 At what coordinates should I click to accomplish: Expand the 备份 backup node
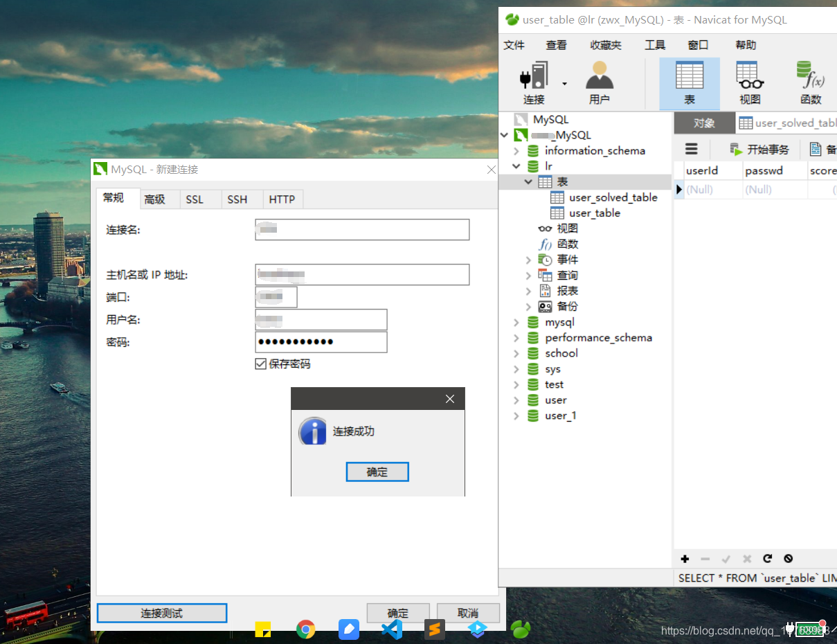(x=529, y=307)
